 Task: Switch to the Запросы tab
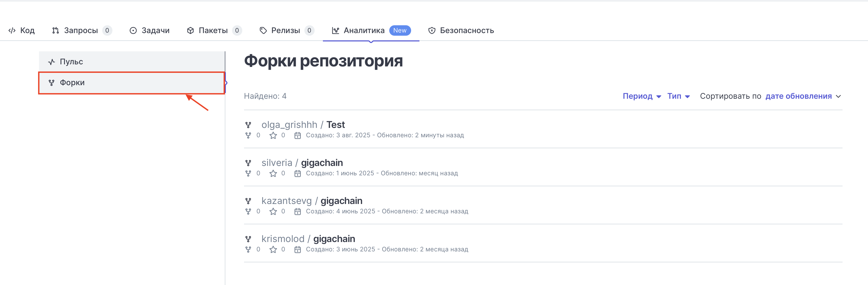pos(82,30)
